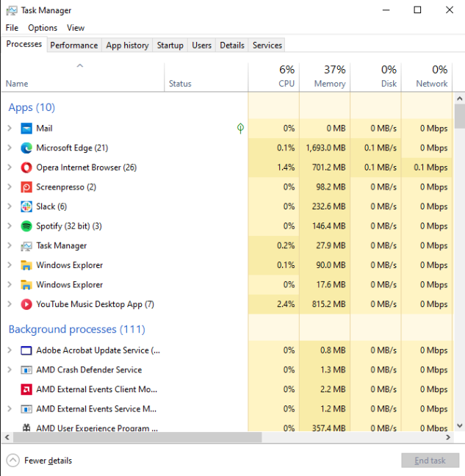
Task: Click the Apps (10) group heading
Action: (32, 107)
